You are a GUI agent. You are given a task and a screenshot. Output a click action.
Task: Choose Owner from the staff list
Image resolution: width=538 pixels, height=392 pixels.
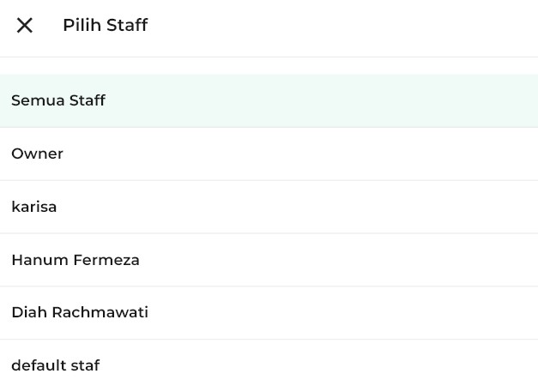point(38,154)
